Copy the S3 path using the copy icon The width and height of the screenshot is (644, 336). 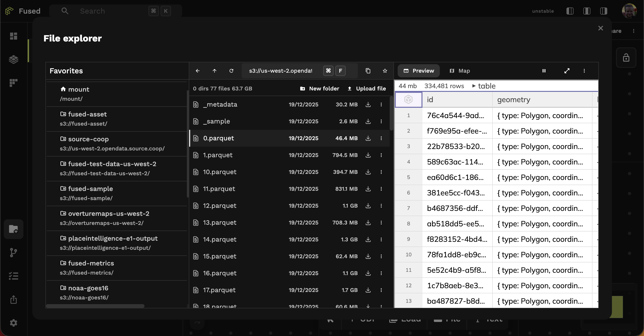(x=368, y=71)
